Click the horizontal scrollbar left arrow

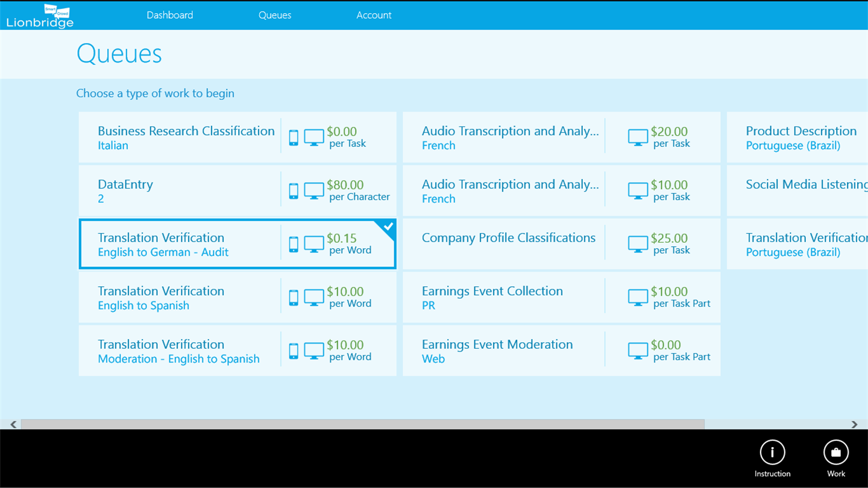click(13, 424)
